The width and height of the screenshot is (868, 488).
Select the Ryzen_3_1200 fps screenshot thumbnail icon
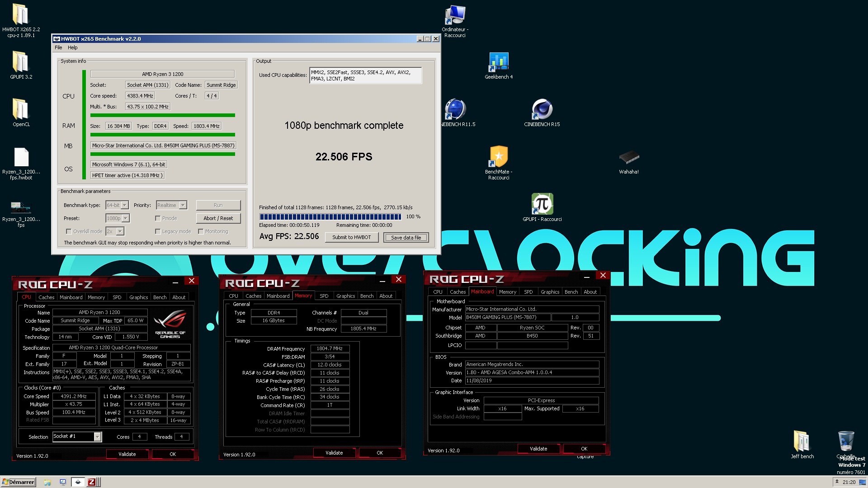coord(21,207)
